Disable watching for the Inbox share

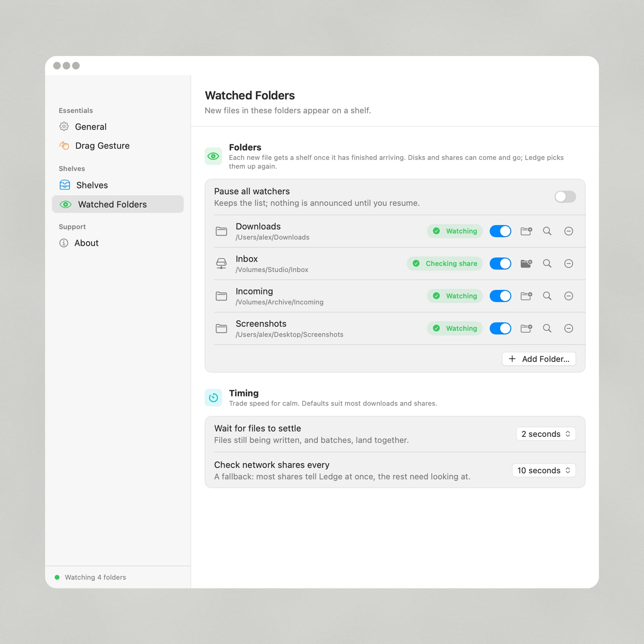pos(500,263)
